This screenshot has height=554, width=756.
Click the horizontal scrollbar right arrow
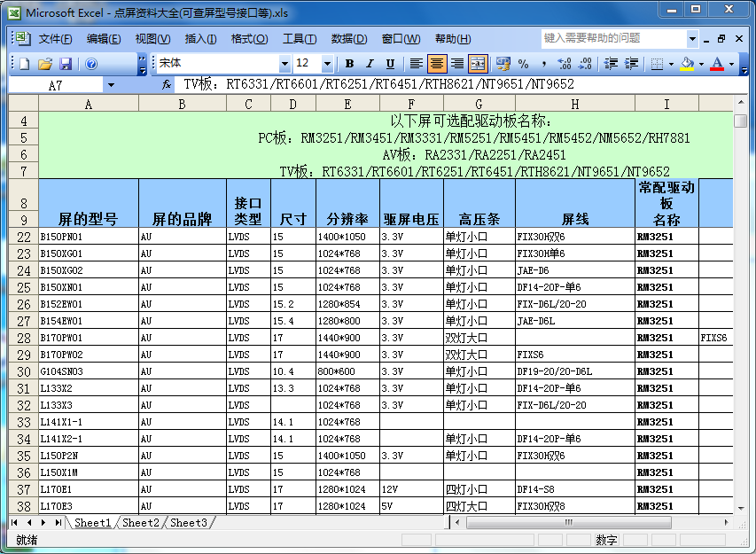(x=727, y=522)
